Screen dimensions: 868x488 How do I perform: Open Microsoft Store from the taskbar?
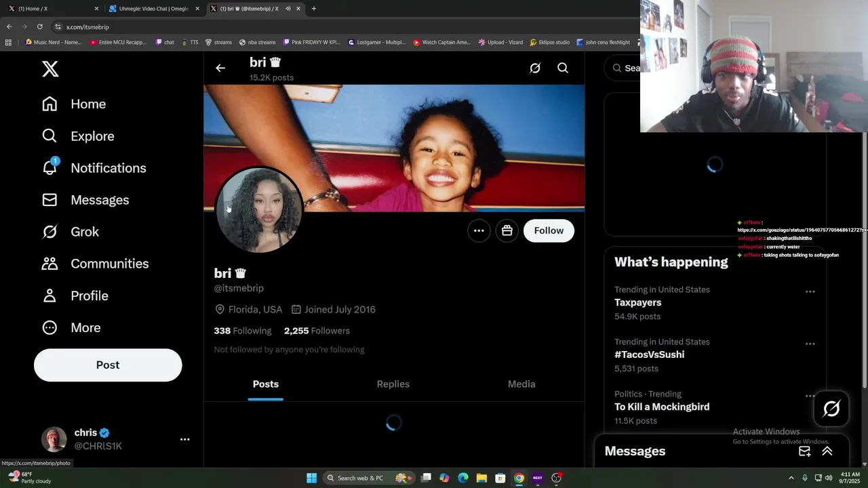pyautogui.click(x=500, y=478)
